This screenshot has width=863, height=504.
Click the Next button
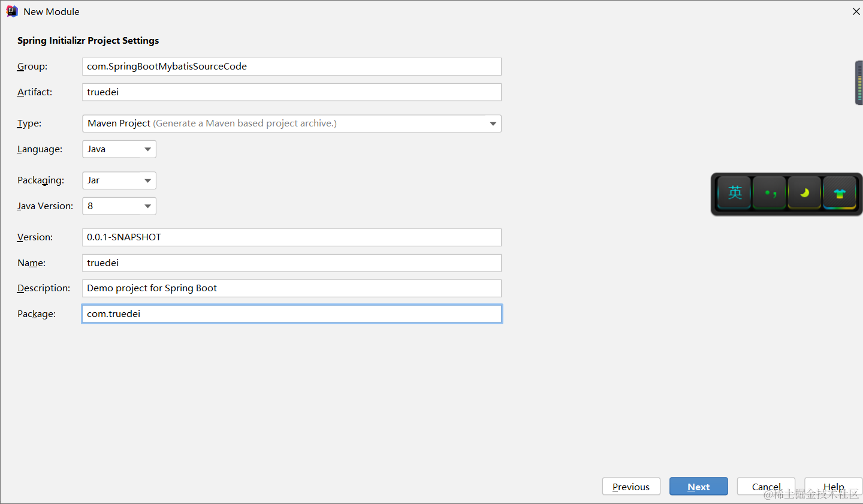tap(699, 487)
